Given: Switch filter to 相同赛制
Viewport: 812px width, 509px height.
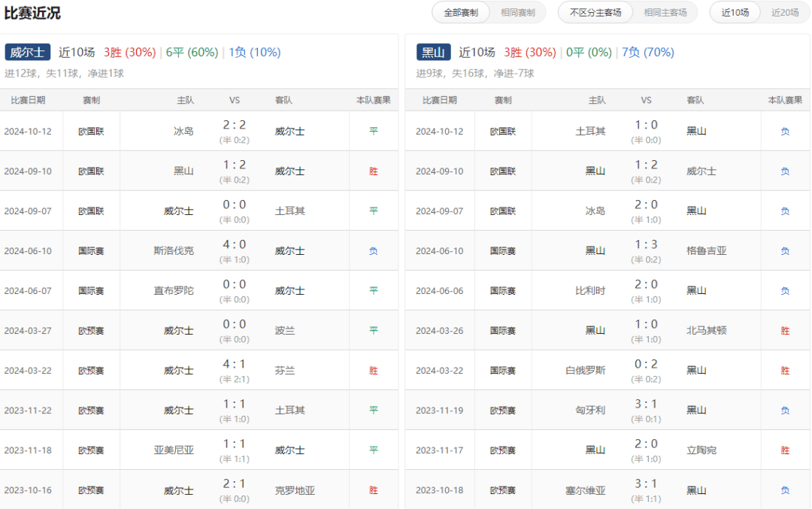Looking at the screenshot, I should pos(518,13).
